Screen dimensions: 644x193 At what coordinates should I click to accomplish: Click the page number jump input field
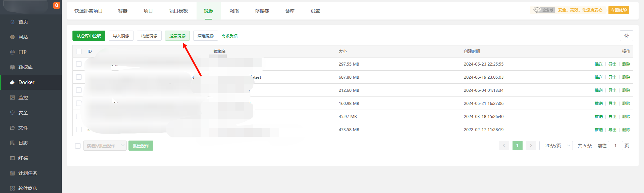[615, 146]
